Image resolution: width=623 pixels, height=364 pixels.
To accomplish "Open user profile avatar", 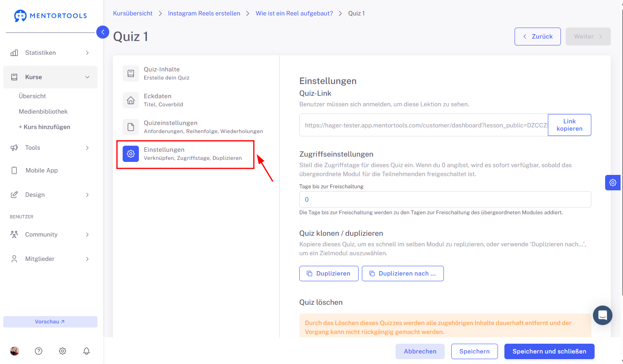I will click(x=15, y=351).
